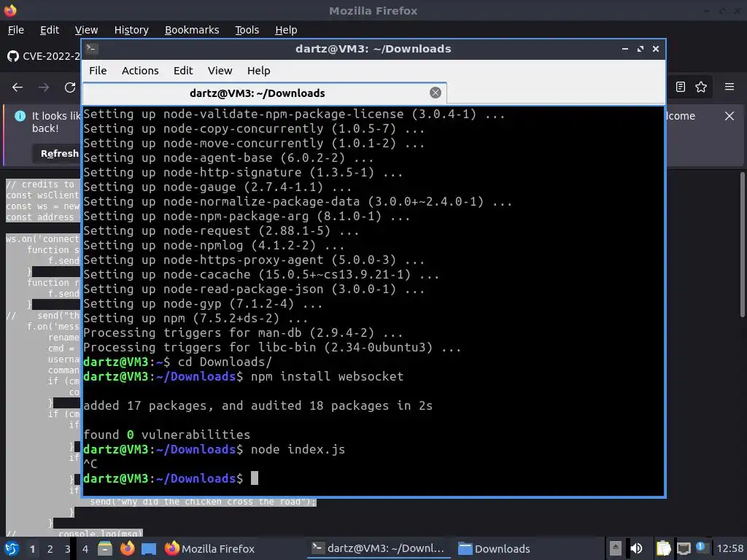Close the dartz@VM3 terminal tab
Screen dimensions: 747x560
tap(436, 93)
